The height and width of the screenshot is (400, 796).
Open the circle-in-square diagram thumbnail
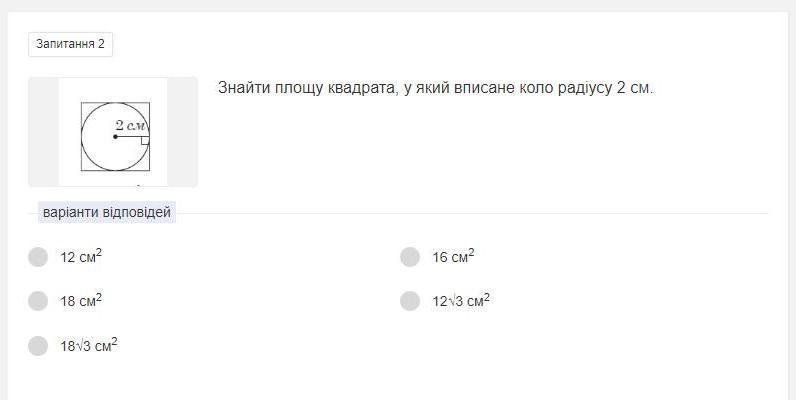[113, 132]
